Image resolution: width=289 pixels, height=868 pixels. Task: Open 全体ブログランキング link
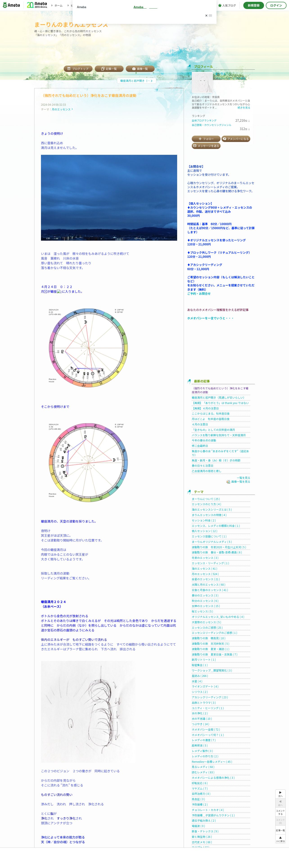204,121
